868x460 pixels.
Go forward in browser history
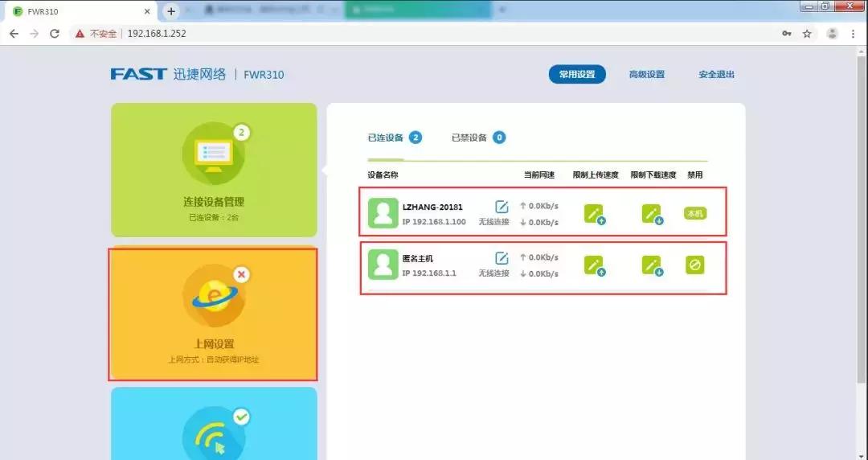click(x=35, y=34)
